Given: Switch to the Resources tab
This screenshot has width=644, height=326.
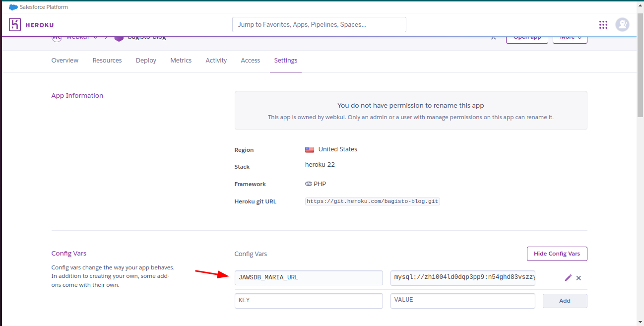Looking at the screenshot, I should pyautogui.click(x=107, y=61).
